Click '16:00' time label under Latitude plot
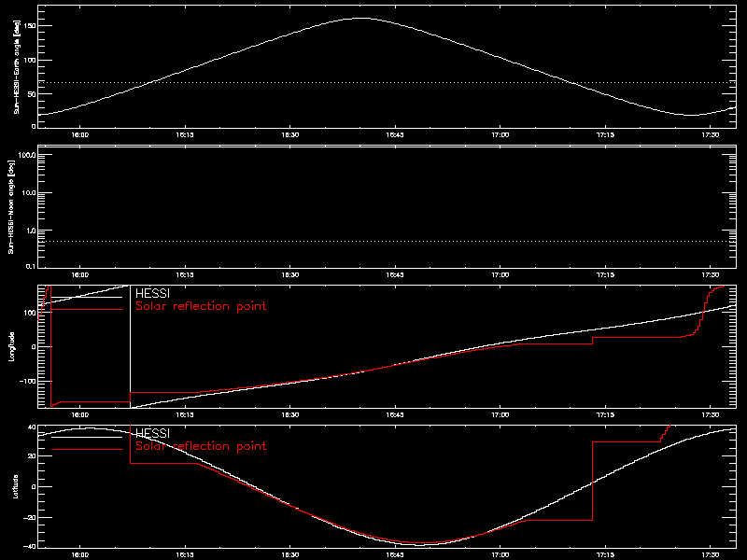The width and height of the screenshot is (747, 560). [x=79, y=555]
